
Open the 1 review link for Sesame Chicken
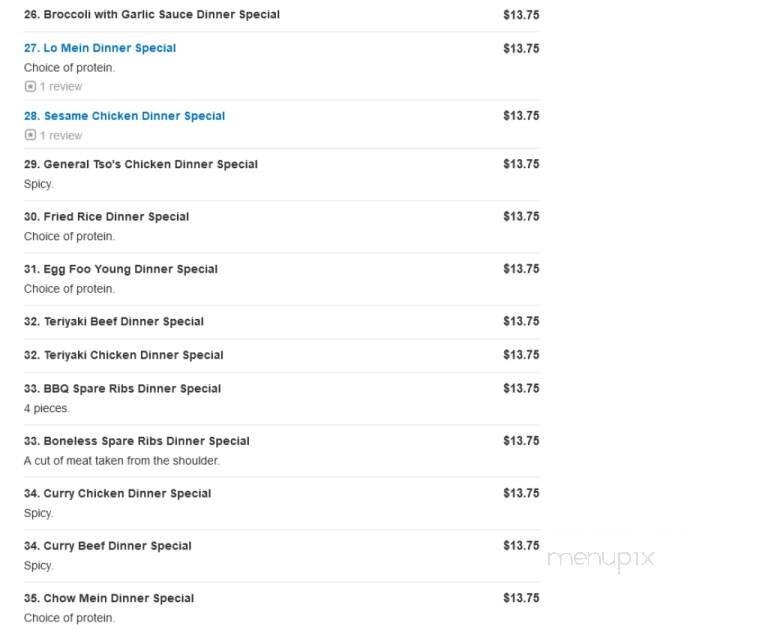click(61, 135)
